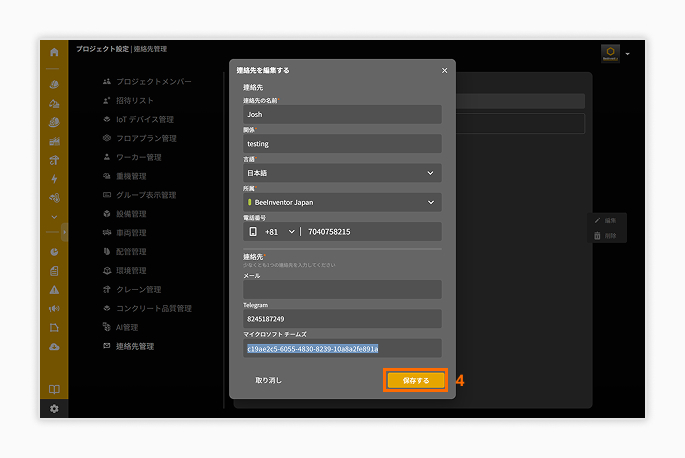Screen dimensions: 685x458
Task: Open ワーカー管理 menu item
Action: (132, 157)
